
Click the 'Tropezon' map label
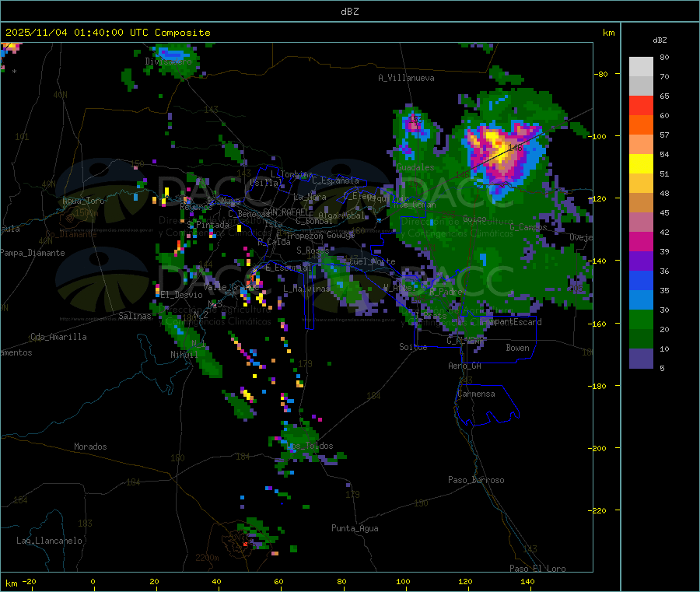[304, 236]
